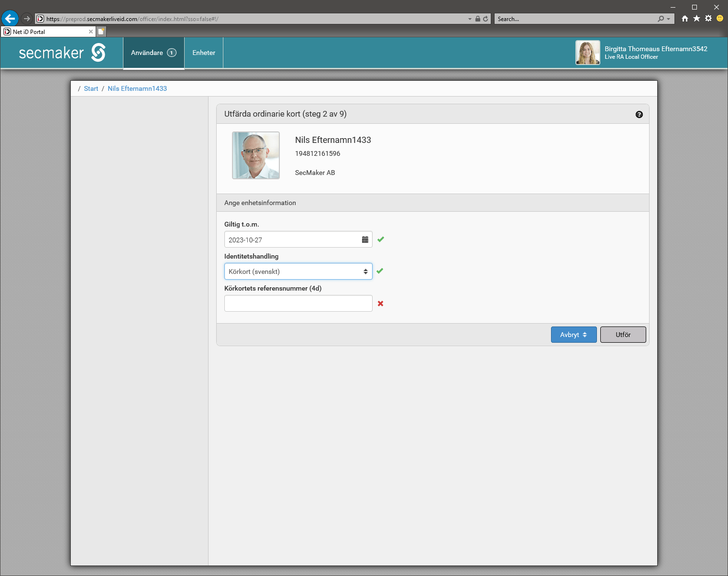The image size is (728, 576).
Task: Open the Enheter tab
Action: pos(204,53)
